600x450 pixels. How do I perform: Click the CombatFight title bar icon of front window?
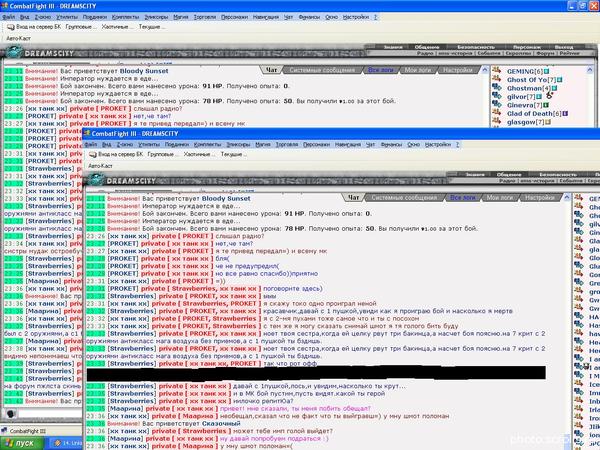87,133
